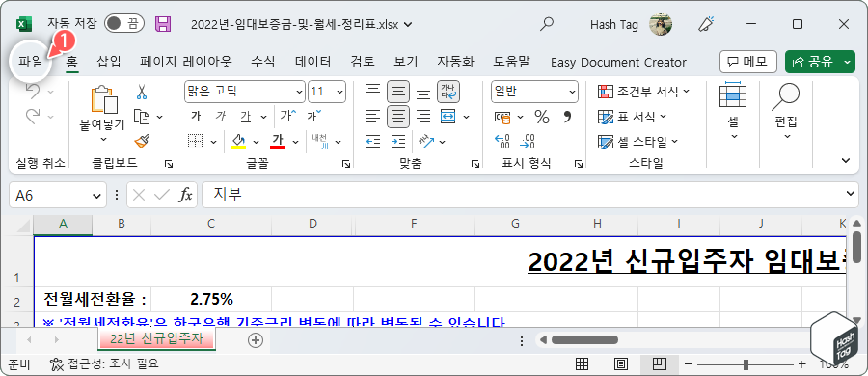Open Format as Table (표 서식) menu

[x=632, y=117]
